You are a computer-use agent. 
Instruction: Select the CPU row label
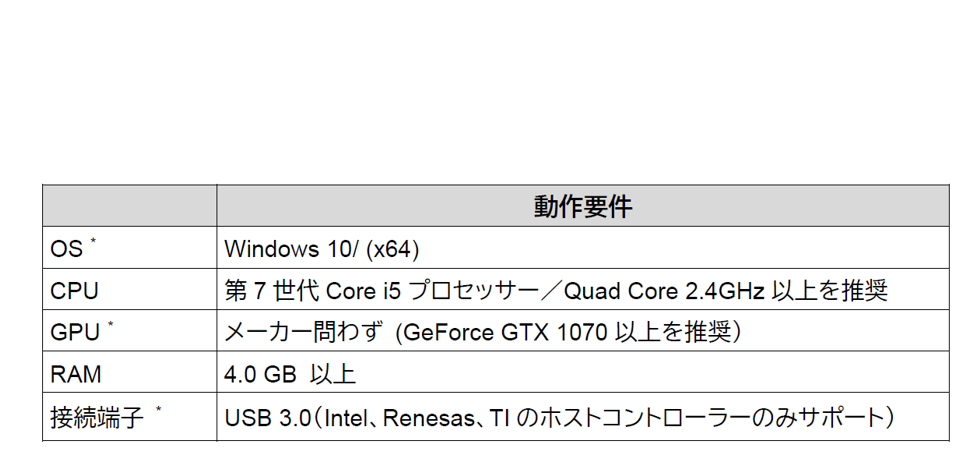[74, 291]
